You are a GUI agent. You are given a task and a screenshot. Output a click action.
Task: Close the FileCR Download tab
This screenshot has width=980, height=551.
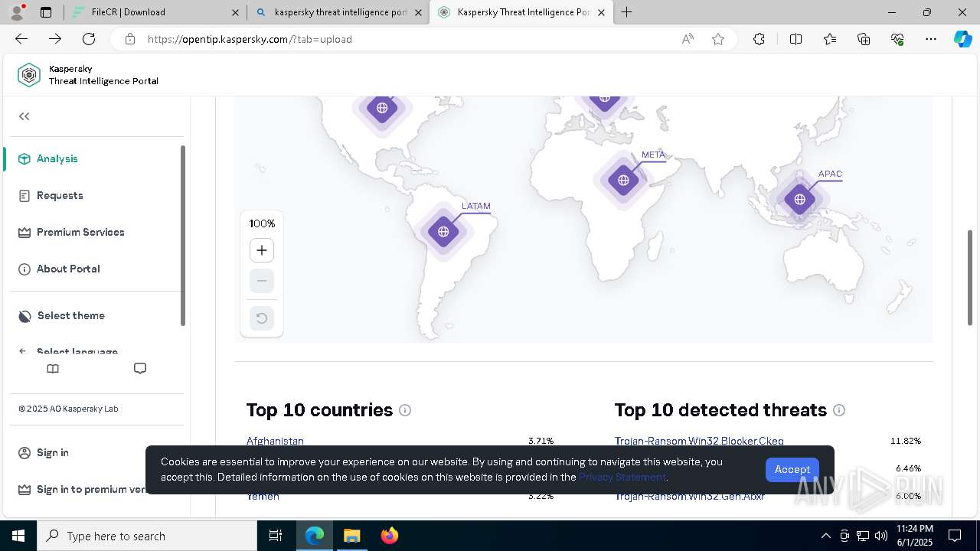coord(235,12)
